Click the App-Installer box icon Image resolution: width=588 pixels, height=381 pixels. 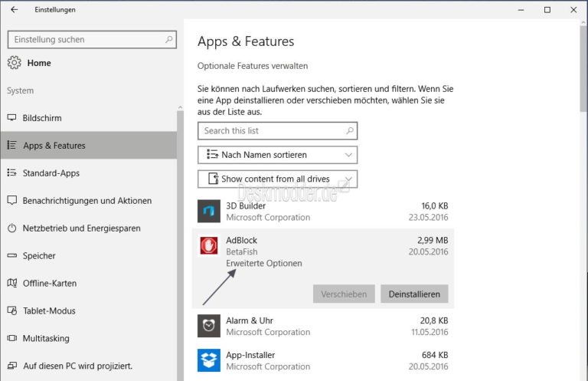[x=209, y=360]
